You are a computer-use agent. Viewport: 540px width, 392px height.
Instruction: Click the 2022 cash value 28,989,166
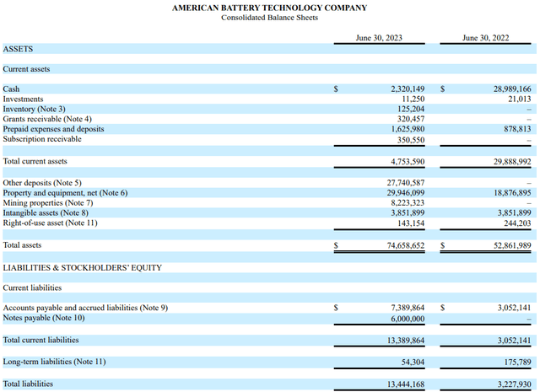pos(512,89)
